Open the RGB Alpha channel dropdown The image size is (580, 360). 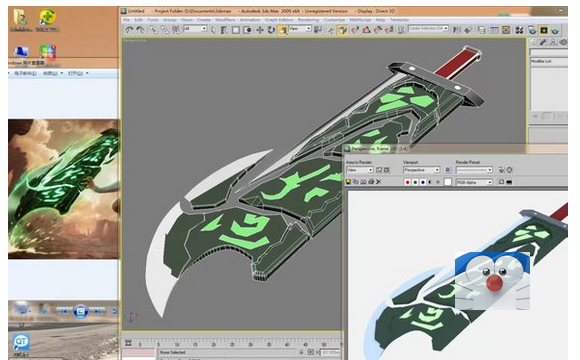(474, 182)
